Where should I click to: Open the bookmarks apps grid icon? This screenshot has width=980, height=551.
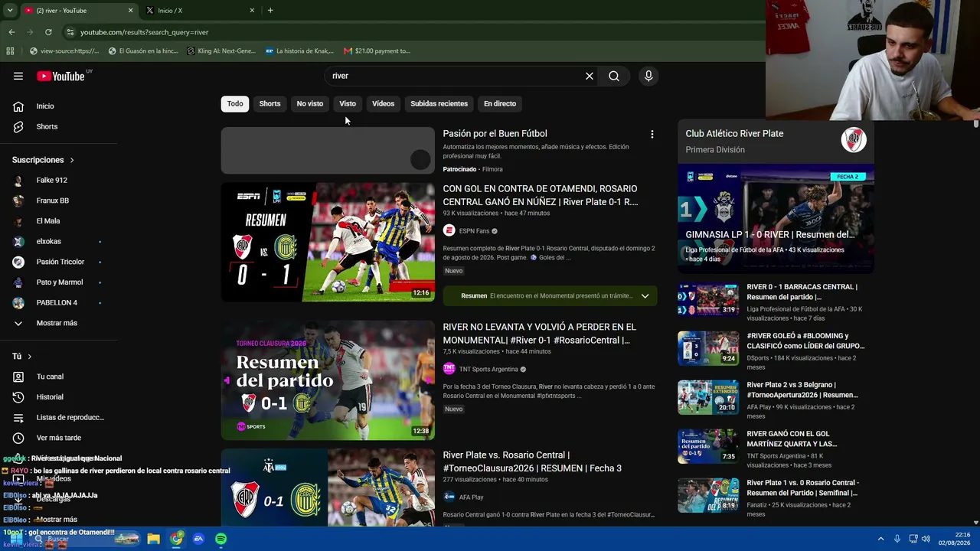[x=10, y=51]
